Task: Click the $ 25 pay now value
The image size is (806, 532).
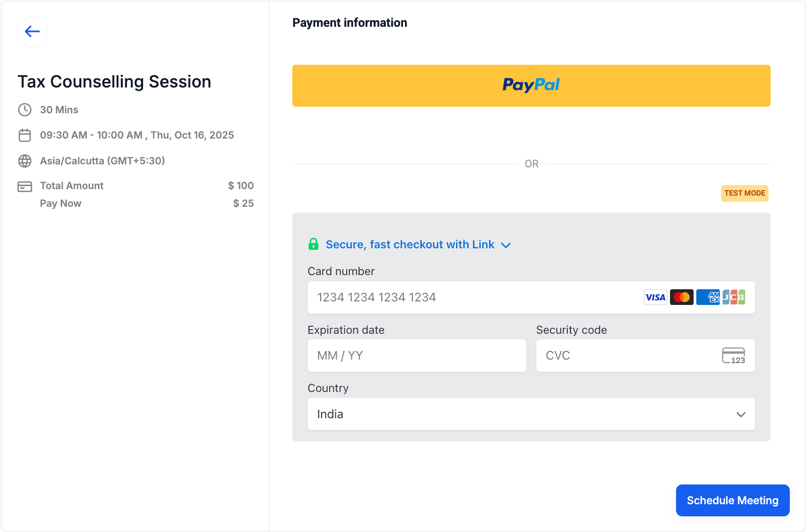Action: (x=243, y=203)
